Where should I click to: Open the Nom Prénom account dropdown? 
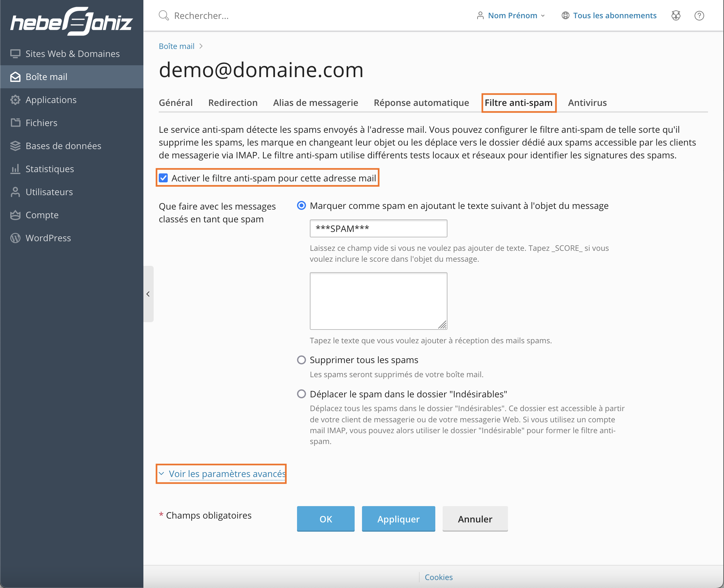[511, 16]
